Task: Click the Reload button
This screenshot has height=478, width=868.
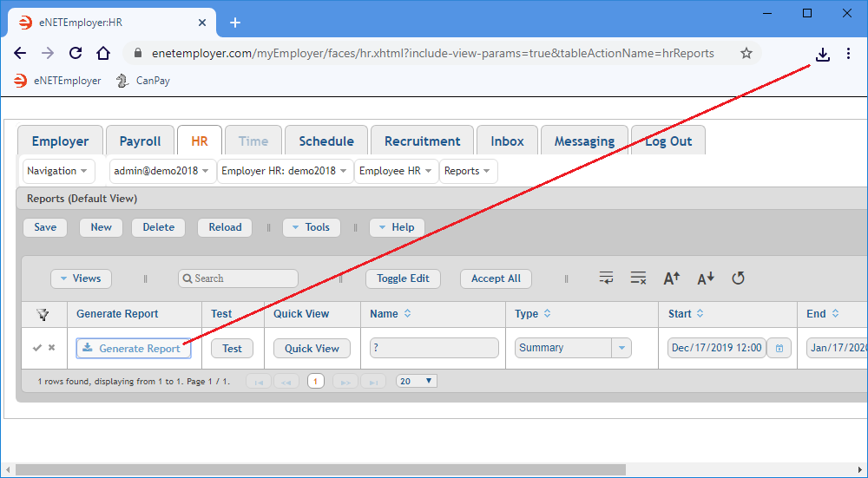Action: click(225, 227)
